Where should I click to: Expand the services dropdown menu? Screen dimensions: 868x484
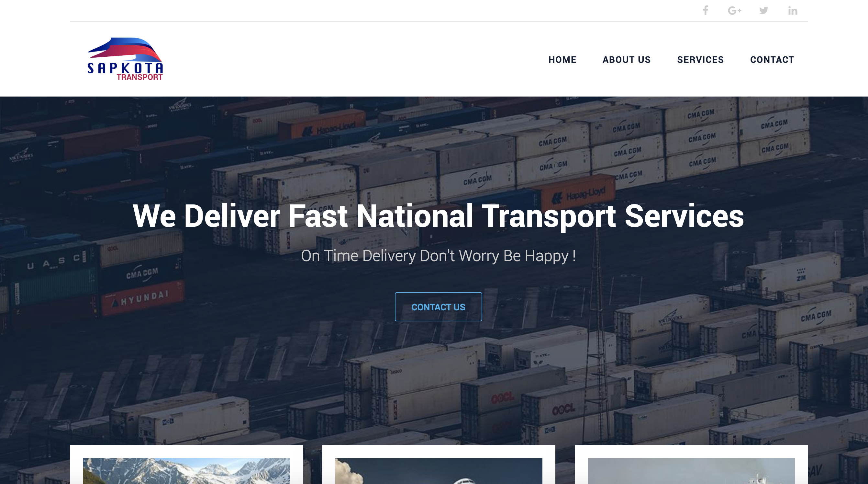700,60
